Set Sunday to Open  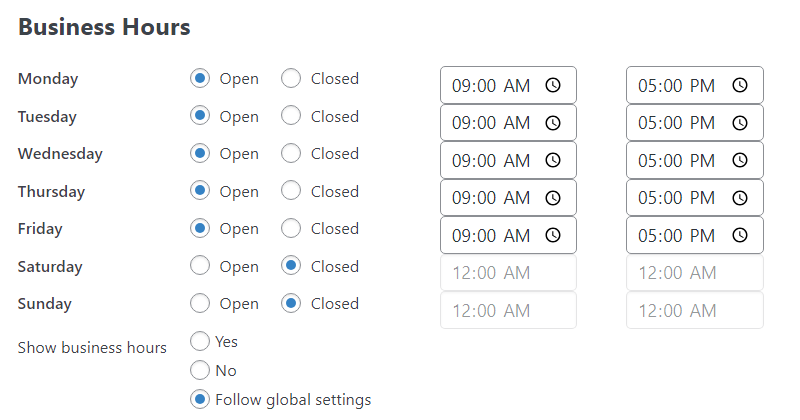(x=200, y=303)
